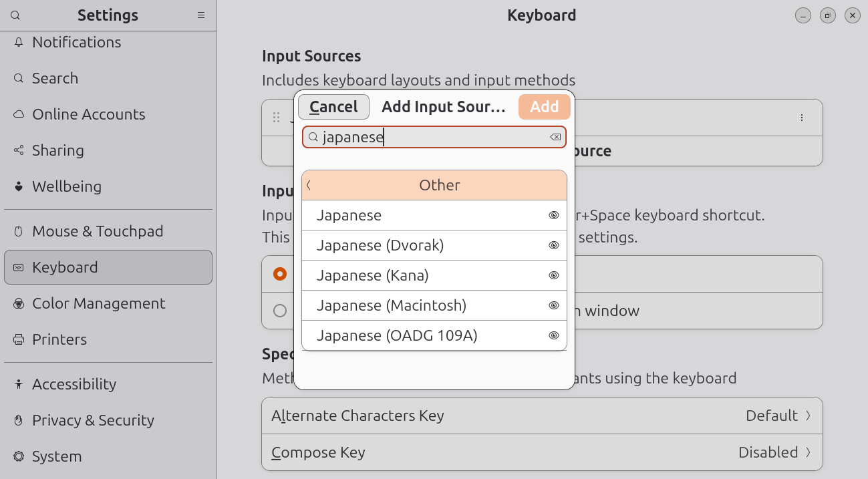Open Wellbeing settings
Screen dimensions: 868x479
[x=108, y=186]
